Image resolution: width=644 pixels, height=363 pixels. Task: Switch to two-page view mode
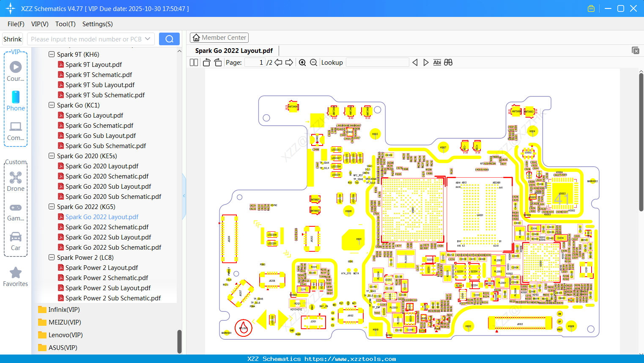pos(193,62)
